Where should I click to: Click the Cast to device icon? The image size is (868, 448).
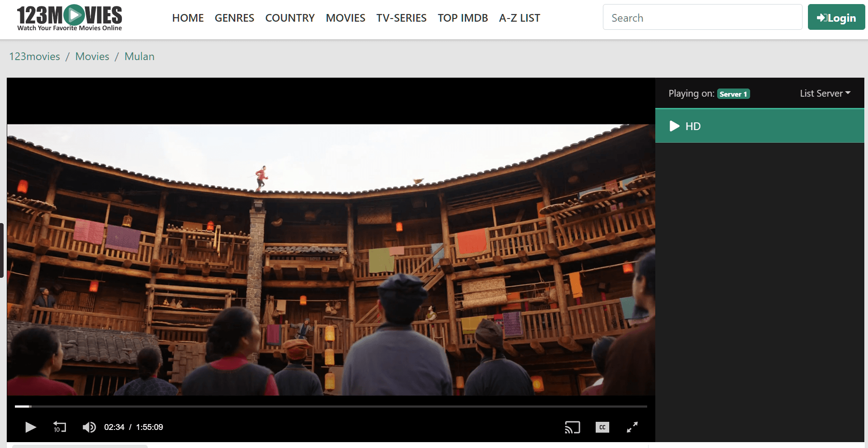click(572, 427)
